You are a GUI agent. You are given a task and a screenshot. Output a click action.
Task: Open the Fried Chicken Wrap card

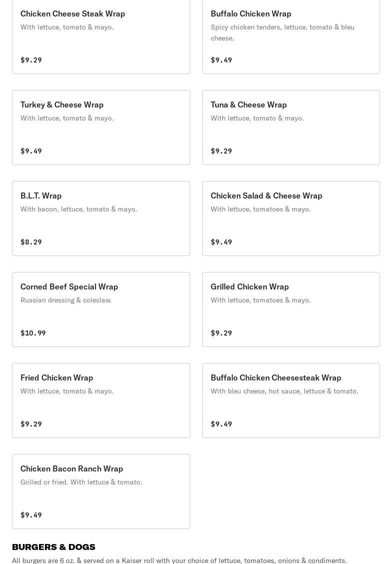pyautogui.click(x=101, y=400)
